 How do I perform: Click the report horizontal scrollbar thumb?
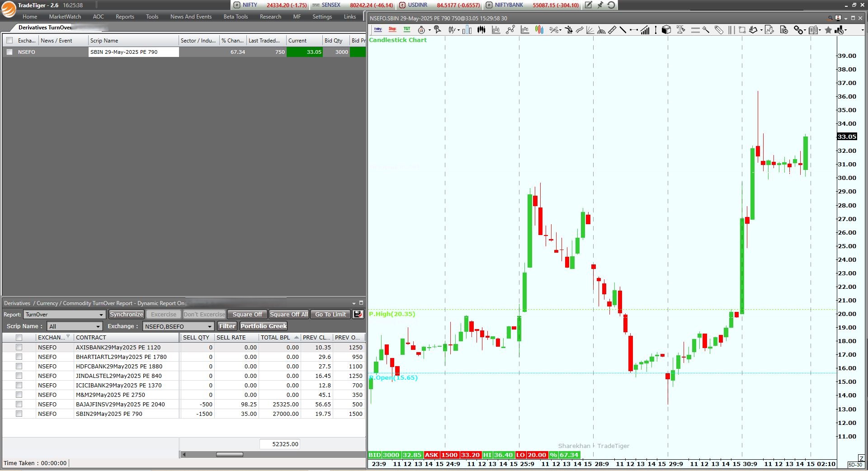coord(230,454)
